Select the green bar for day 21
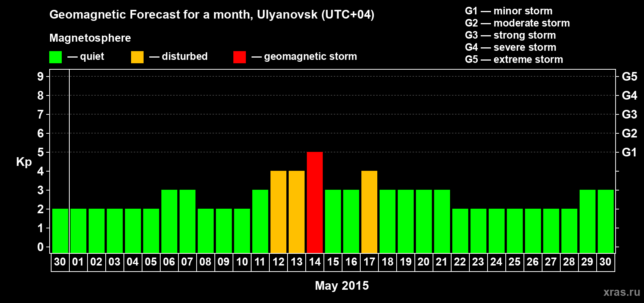This screenshot has width=644, height=303. pyautogui.click(x=442, y=221)
